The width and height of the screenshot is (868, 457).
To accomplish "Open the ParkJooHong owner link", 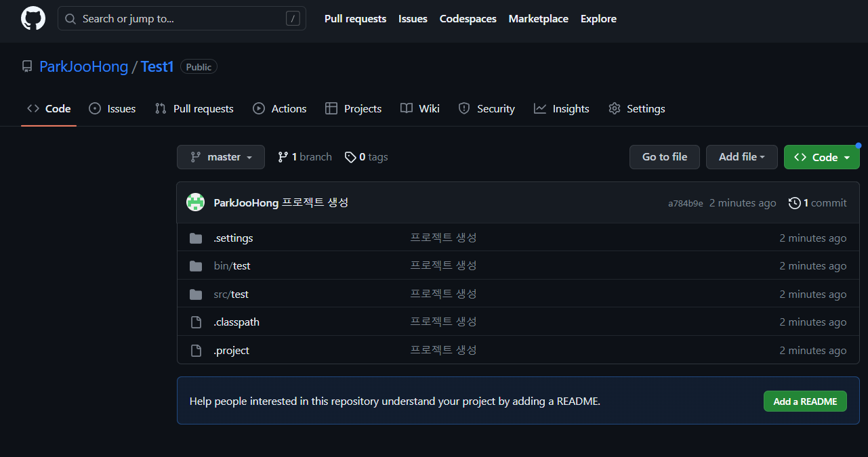I will click(x=84, y=66).
